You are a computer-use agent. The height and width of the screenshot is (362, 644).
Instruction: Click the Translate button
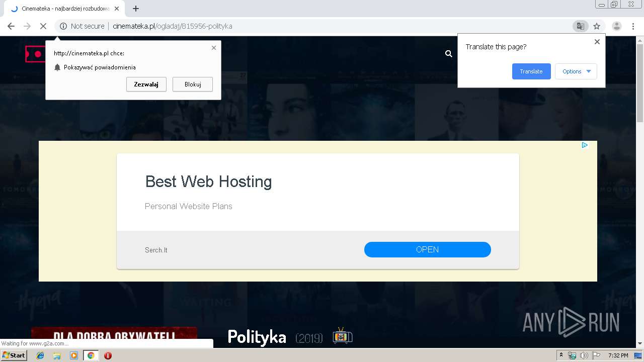click(x=531, y=71)
